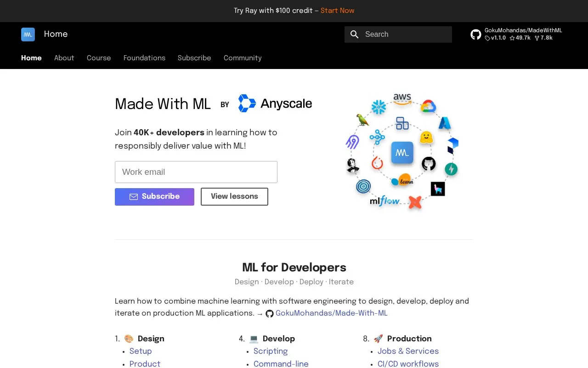Open the Jobs & Services lesson link
Image resolution: width=588 pixels, height=368 pixels.
tap(408, 351)
